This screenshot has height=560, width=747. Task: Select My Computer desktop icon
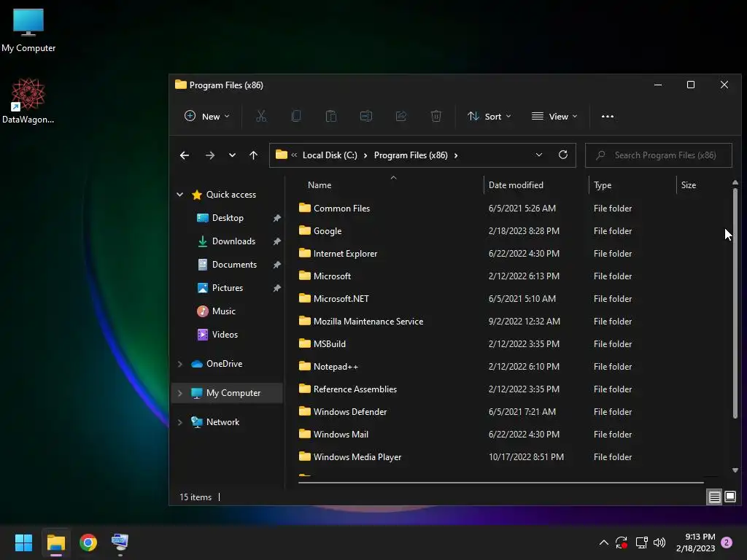click(x=28, y=30)
